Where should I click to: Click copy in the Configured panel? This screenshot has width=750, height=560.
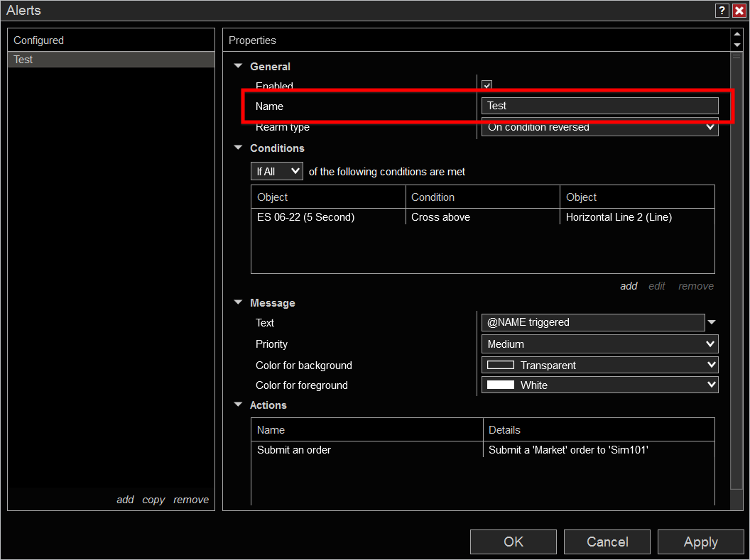(x=153, y=500)
